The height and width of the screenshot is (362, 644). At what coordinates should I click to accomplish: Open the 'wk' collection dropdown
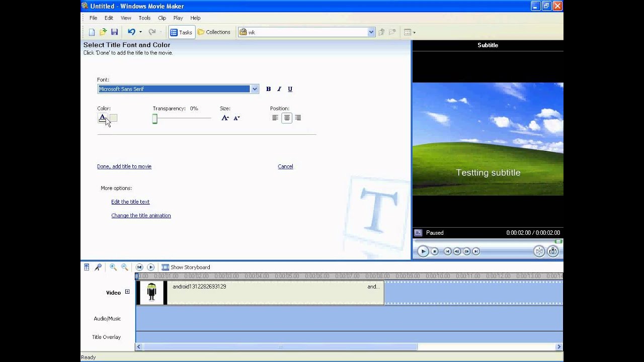(x=371, y=32)
